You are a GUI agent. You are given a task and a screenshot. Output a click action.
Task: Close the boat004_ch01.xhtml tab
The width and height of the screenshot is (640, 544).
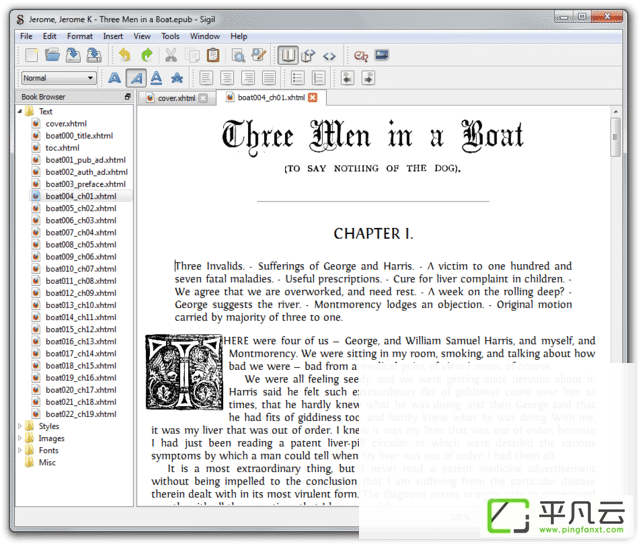313,98
